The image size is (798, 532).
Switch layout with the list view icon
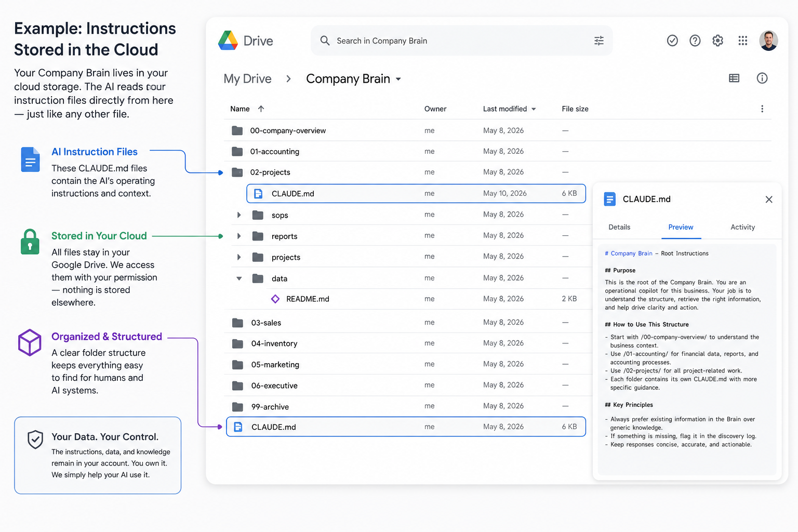click(734, 78)
